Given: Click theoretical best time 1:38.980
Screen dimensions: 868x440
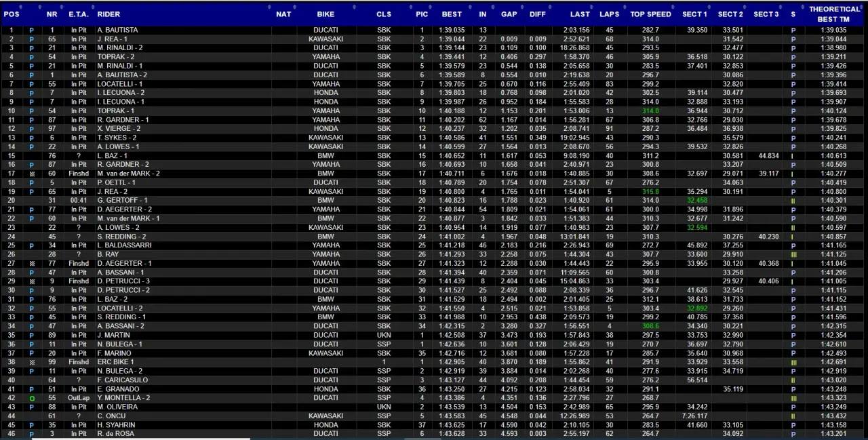Looking at the screenshot, I should pos(833,48).
